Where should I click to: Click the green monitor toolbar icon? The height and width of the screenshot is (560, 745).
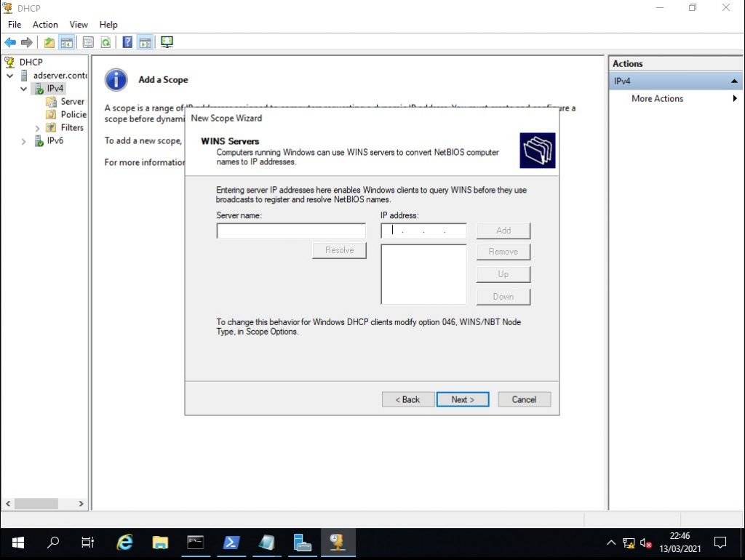(167, 42)
